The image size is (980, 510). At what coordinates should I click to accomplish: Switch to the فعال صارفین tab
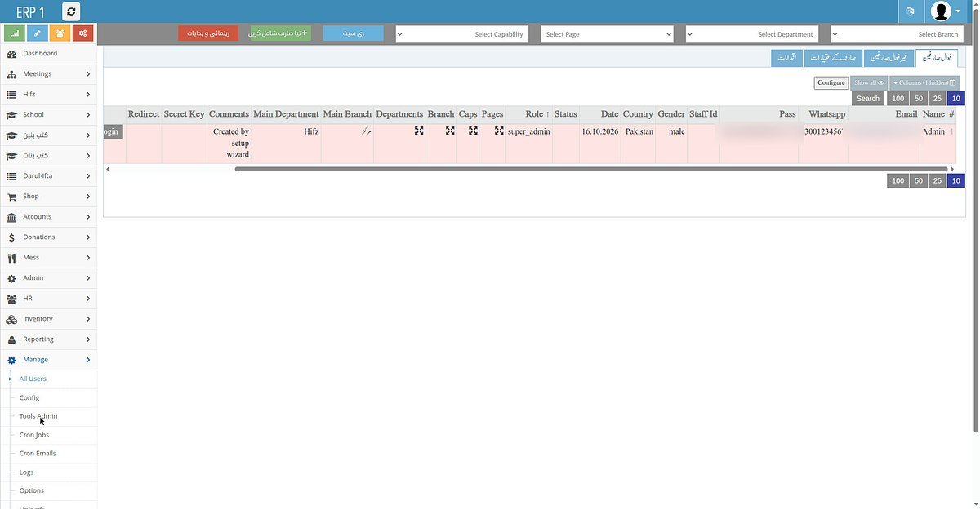tap(938, 57)
